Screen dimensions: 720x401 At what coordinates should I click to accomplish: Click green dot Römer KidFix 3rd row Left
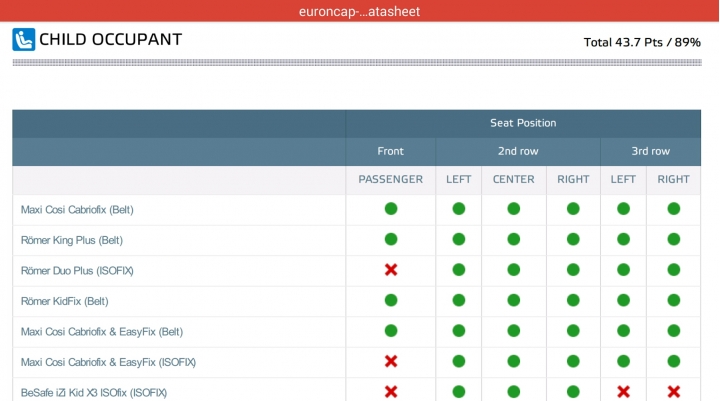pyautogui.click(x=623, y=300)
